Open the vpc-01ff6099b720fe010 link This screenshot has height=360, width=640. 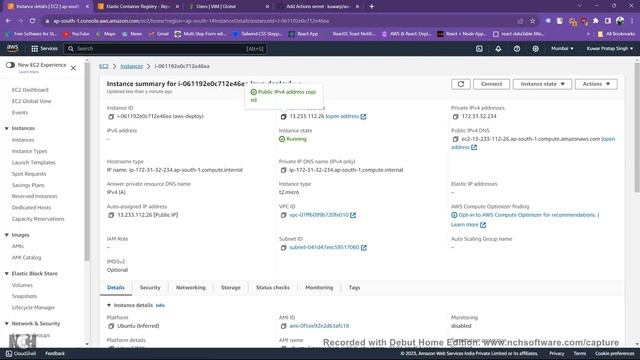pos(319,215)
